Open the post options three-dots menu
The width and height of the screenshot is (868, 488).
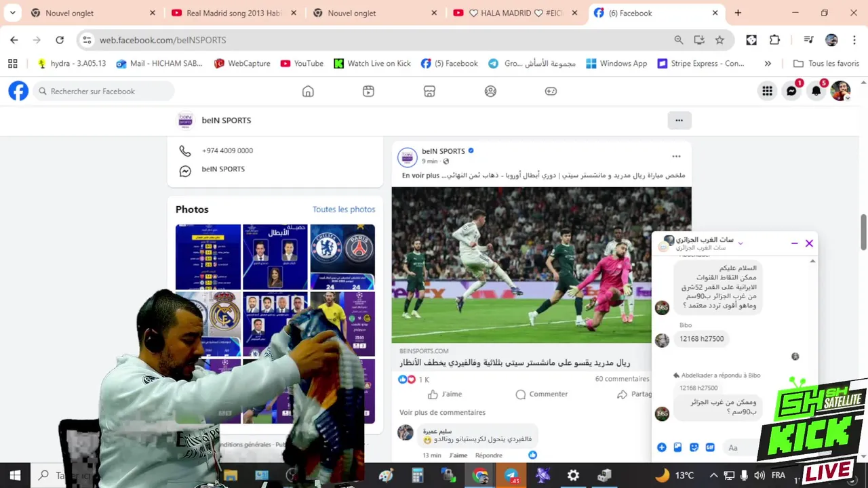[x=676, y=156]
